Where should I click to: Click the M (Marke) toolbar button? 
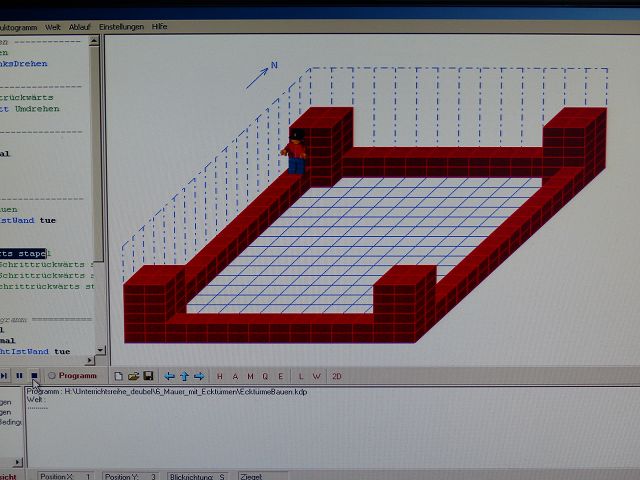click(x=250, y=376)
